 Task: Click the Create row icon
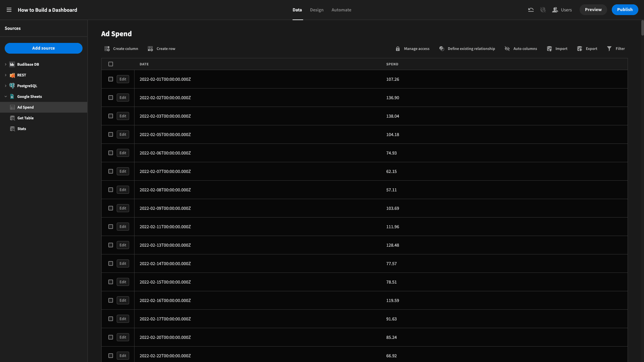(150, 49)
